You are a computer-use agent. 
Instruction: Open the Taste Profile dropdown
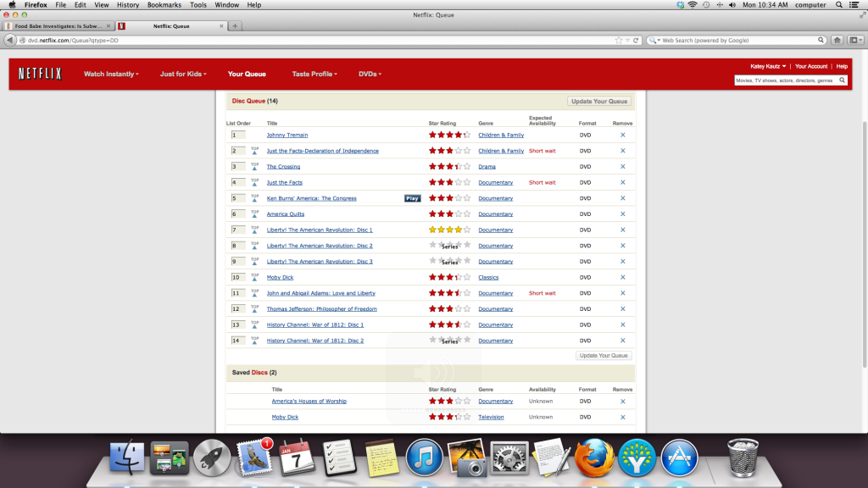point(314,75)
